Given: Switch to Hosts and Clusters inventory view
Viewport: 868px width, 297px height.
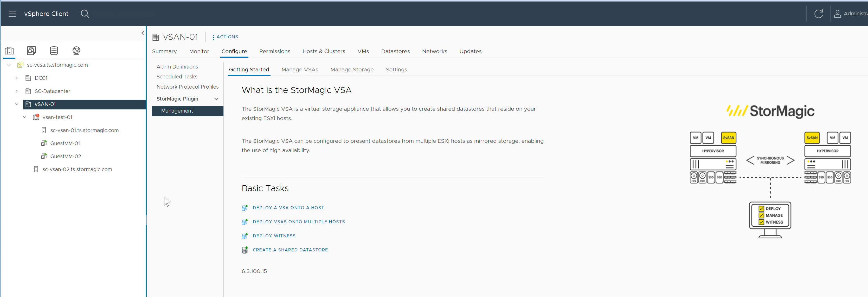Looking at the screenshot, I should click(x=9, y=51).
